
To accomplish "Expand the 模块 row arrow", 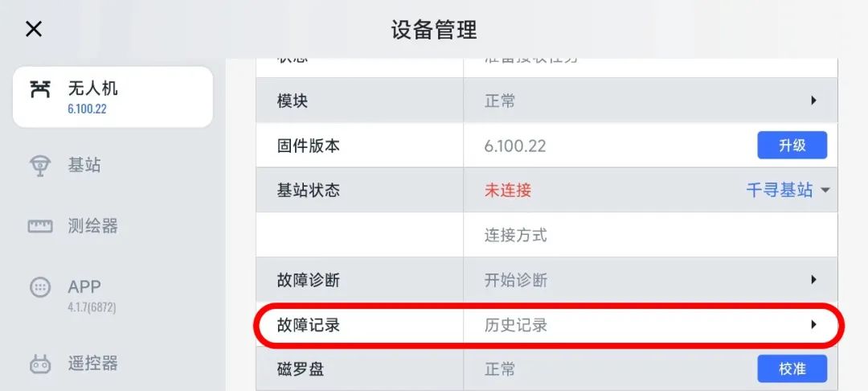I will pos(813,101).
